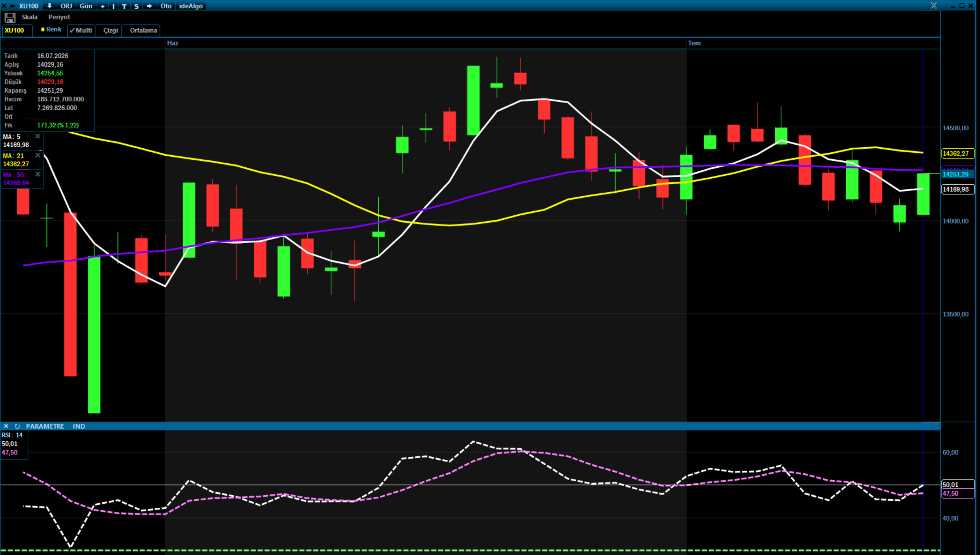980x555 pixels.
Task: Toggle the Multi checkmark option
Action: [x=81, y=30]
